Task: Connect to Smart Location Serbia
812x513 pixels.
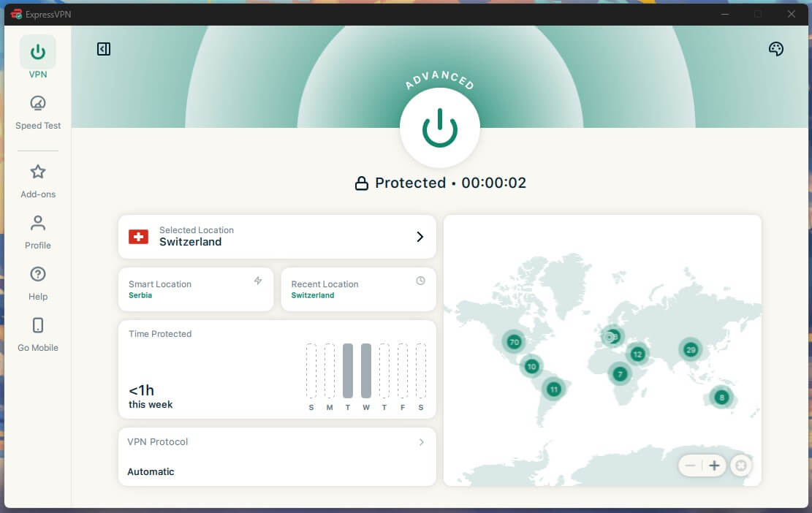Action: (196, 289)
